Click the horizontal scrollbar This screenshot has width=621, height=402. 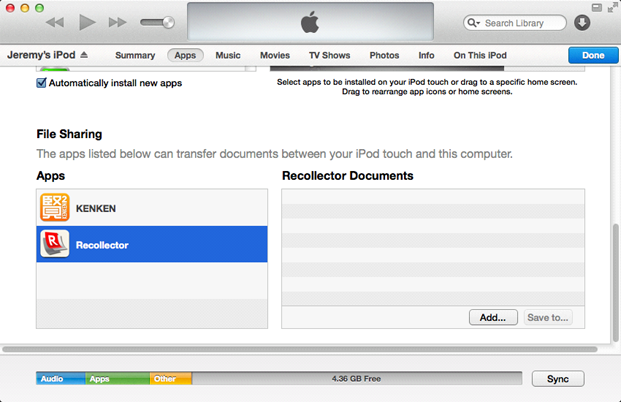[300, 349]
